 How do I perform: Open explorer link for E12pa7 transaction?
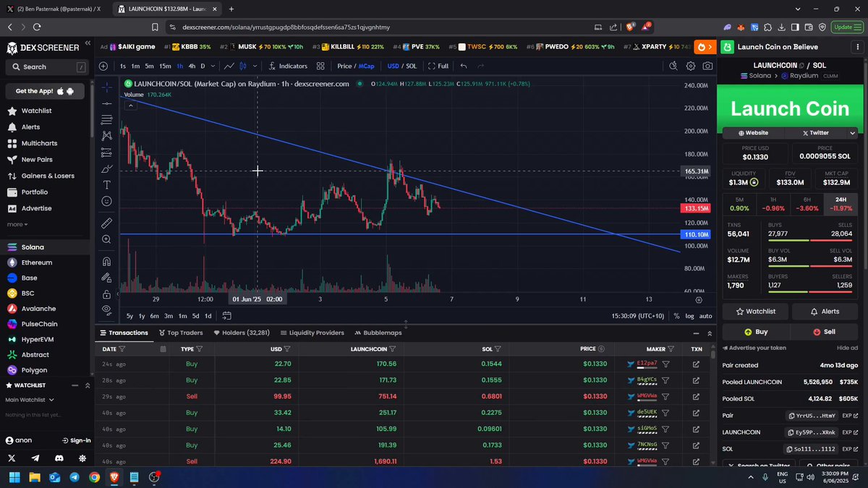696,364
